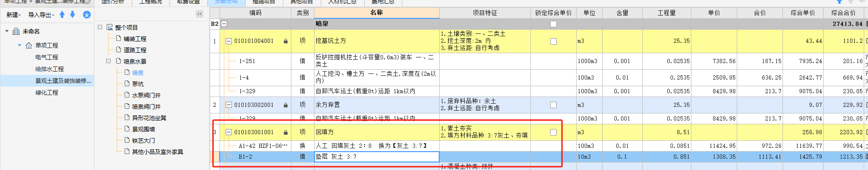This screenshot has height=170, width=868.
Task: Select the 水泵阀门井 tree item
Action: point(146,95)
